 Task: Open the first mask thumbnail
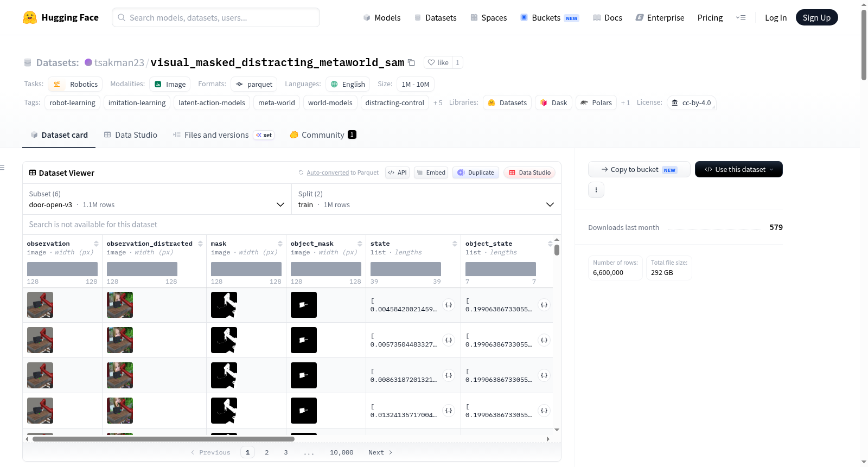click(x=224, y=305)
